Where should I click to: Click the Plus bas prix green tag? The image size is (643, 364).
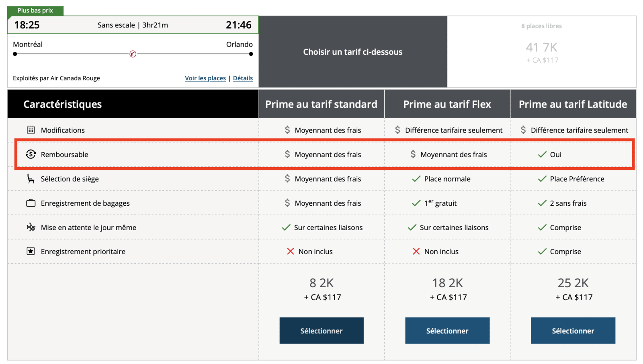[x=35, y=10]
